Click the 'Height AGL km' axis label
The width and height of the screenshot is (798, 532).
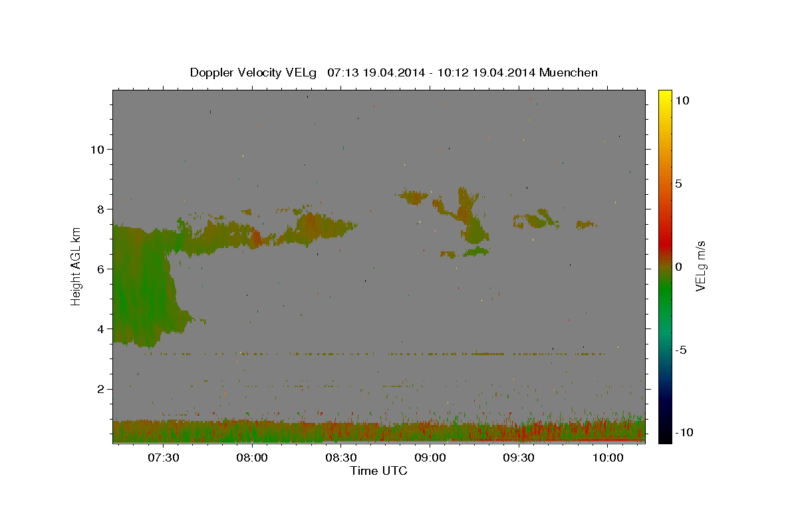pos(76,266)
